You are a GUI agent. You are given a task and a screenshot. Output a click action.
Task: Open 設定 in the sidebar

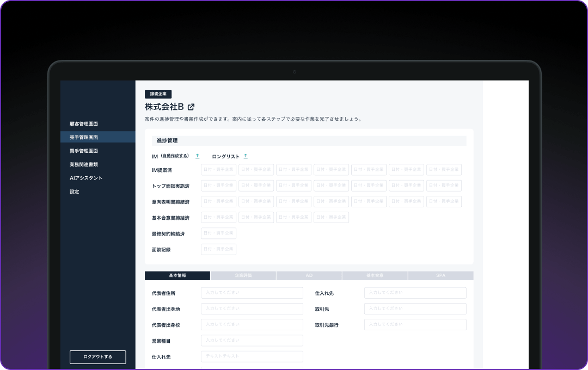tap(75, 192)
